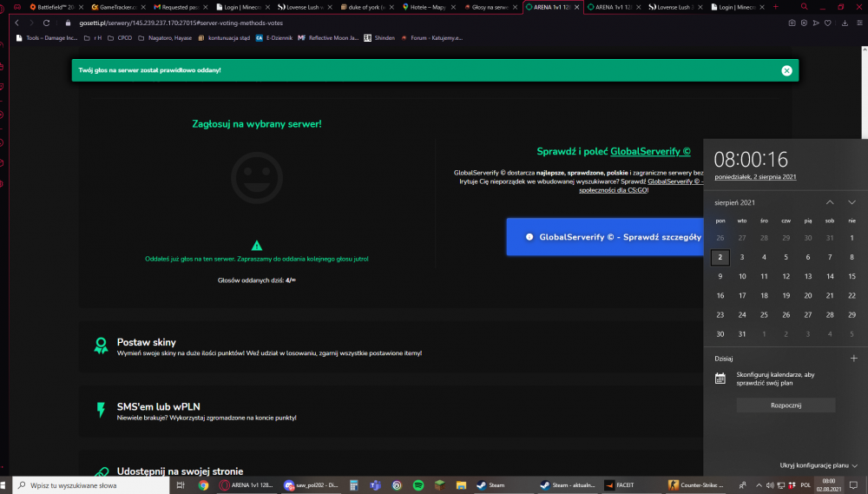Switch to the duke of york tab
The width and height of the screenshot is (868, 494).
[366, 7]
